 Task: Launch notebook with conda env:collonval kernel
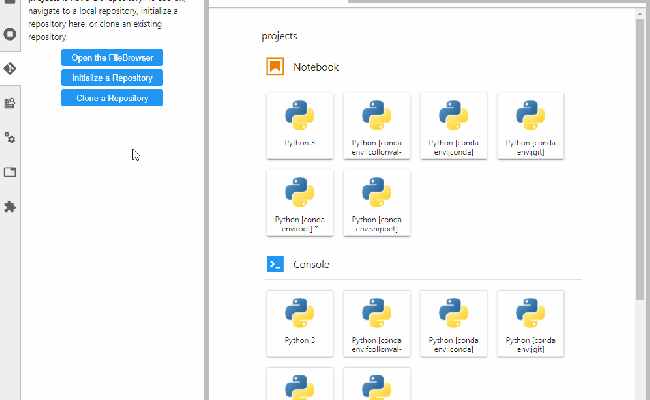click(x=377, y=126)
